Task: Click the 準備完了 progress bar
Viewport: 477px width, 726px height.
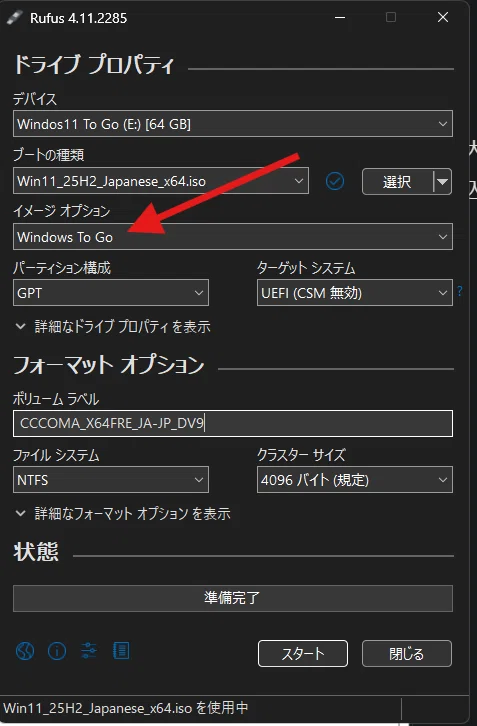Action: (x=233, y=598)
